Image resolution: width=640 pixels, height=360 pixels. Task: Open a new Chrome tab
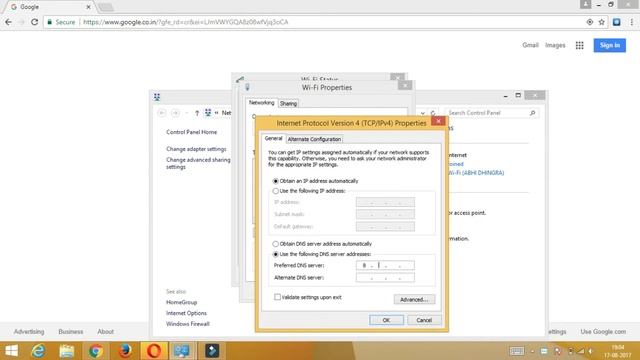106,7
